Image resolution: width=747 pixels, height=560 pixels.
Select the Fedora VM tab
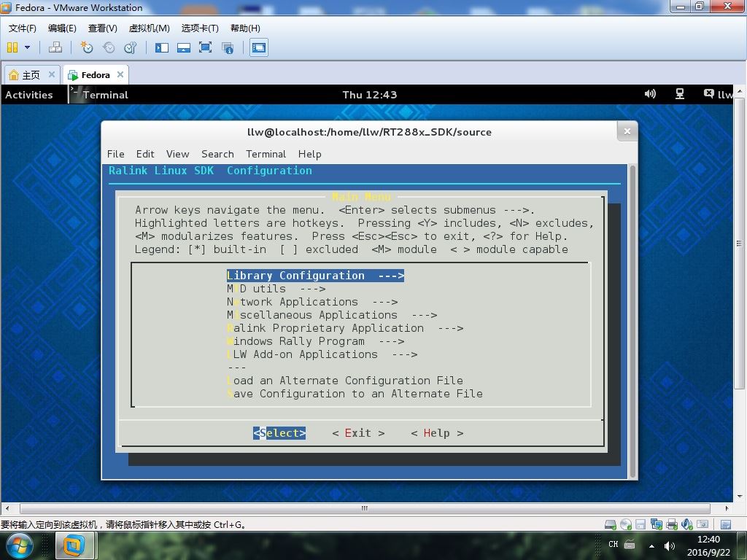pyautogui.click(x=96, y=75)
